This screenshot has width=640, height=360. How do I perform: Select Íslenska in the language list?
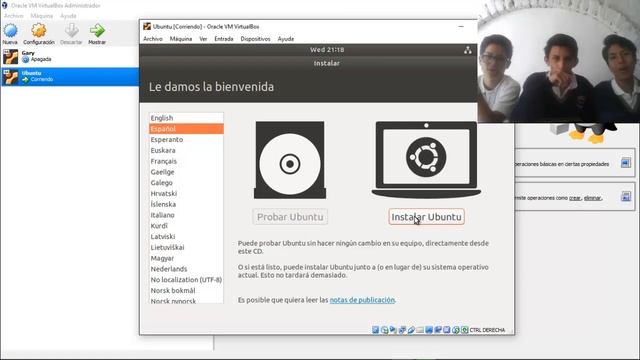[x=186, y=204]
